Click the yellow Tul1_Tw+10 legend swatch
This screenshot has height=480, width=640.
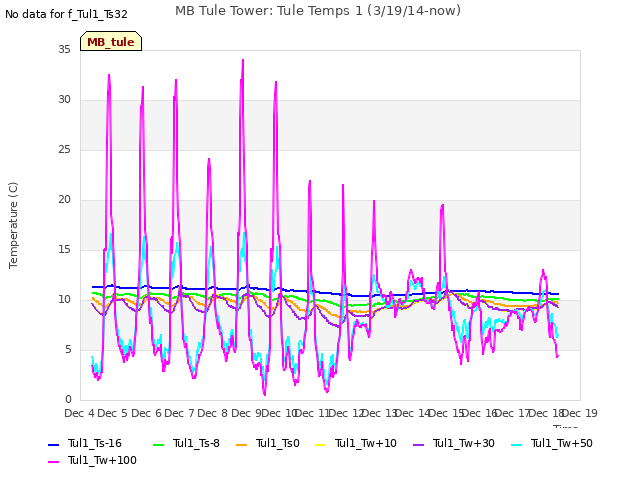pyautogui.click(x=321, y=444)
